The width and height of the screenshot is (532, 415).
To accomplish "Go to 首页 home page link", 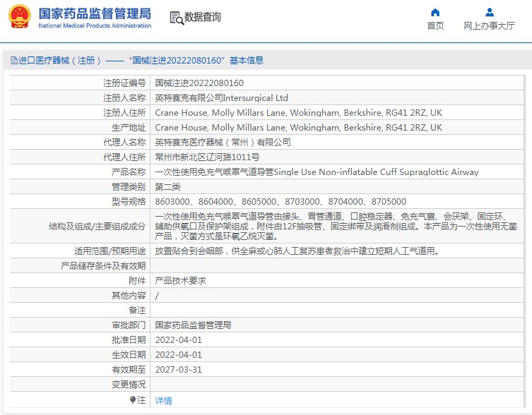I will tap(435, 26).
